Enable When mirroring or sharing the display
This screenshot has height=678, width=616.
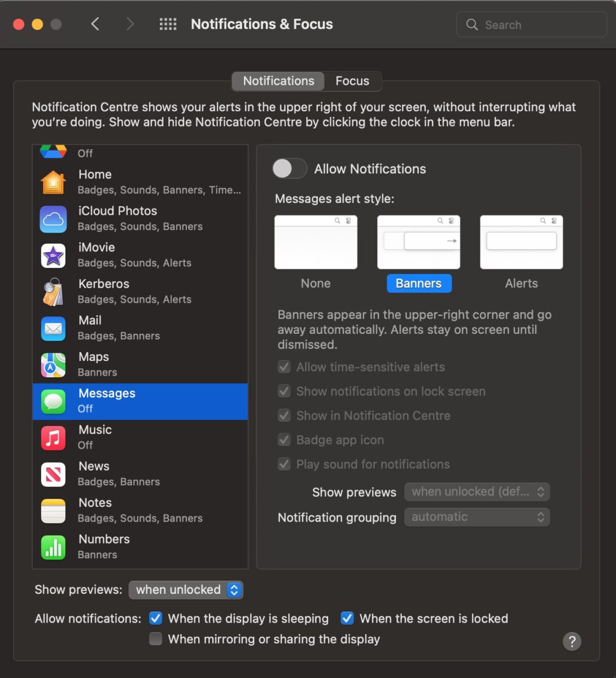coord(155,638)
